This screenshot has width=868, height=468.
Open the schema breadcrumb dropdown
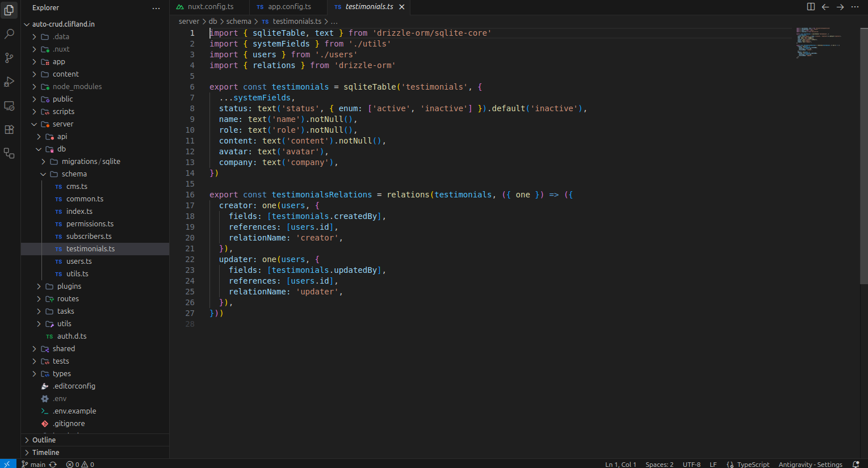point(238,21)
